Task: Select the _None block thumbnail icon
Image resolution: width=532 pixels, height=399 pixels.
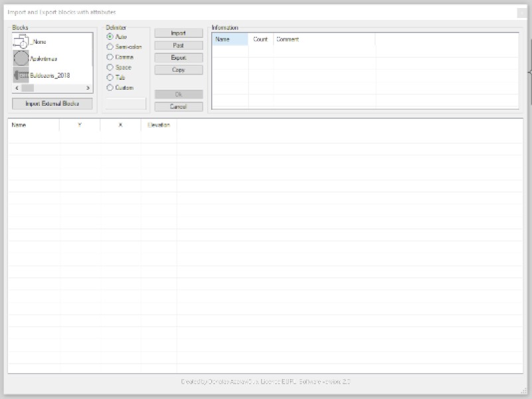Action: tap(20, 41)
